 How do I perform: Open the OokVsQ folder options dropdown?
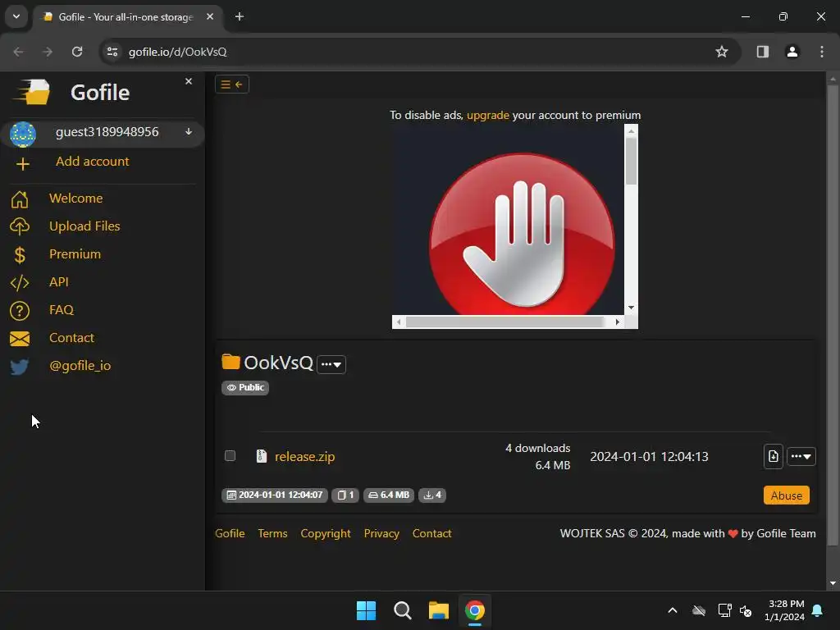point(331,364)
